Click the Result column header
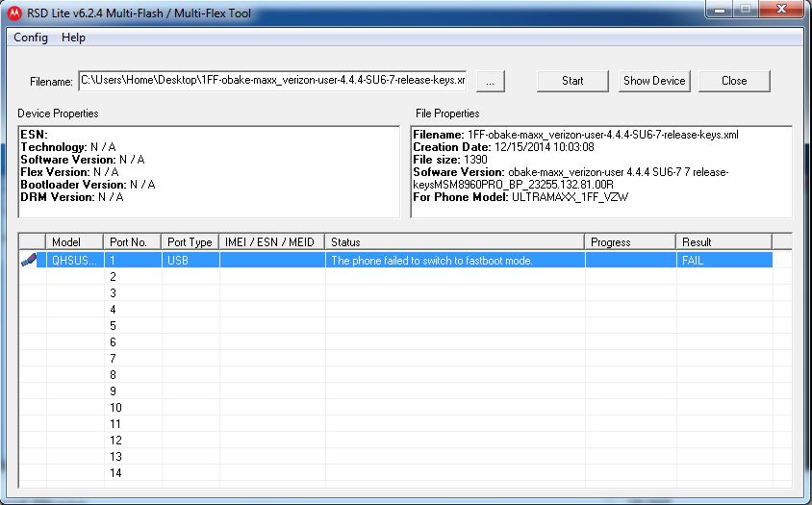The image size is (812, 505). (x=723, y=241)
